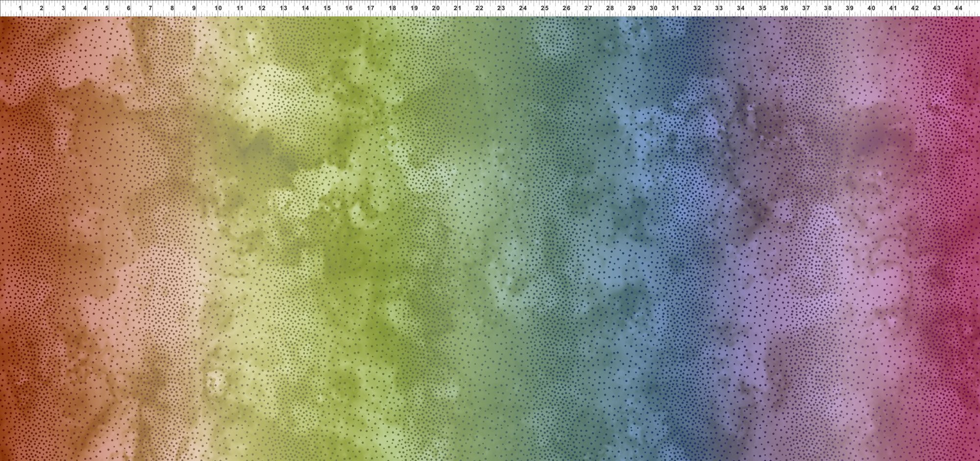
Task: Click the ruler mark labeled 25
Action: click(x=544, y=8)
